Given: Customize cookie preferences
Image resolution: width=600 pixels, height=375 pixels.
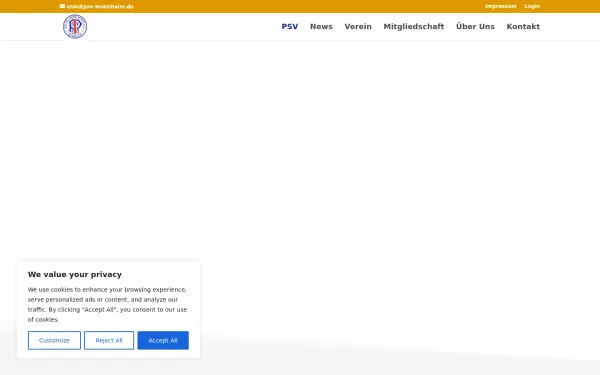Looking at the screenshot, I should (54, 340).
